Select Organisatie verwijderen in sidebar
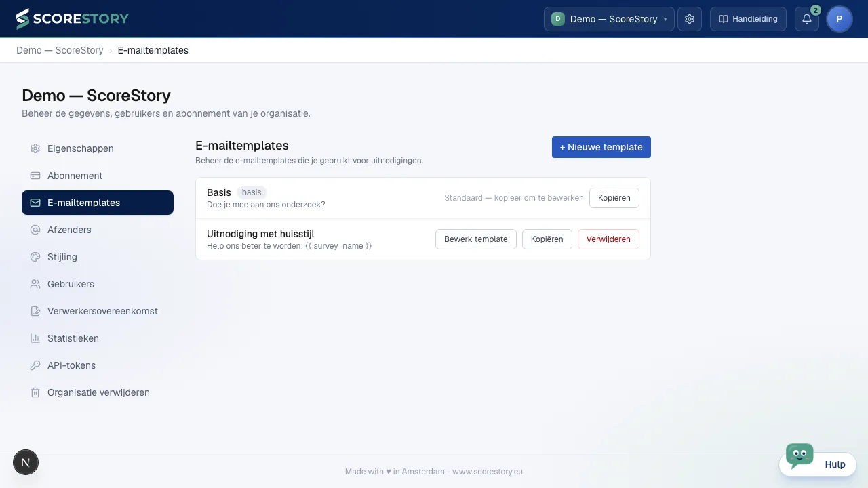The height and width of the screenshot is (488, 868). 98,392
